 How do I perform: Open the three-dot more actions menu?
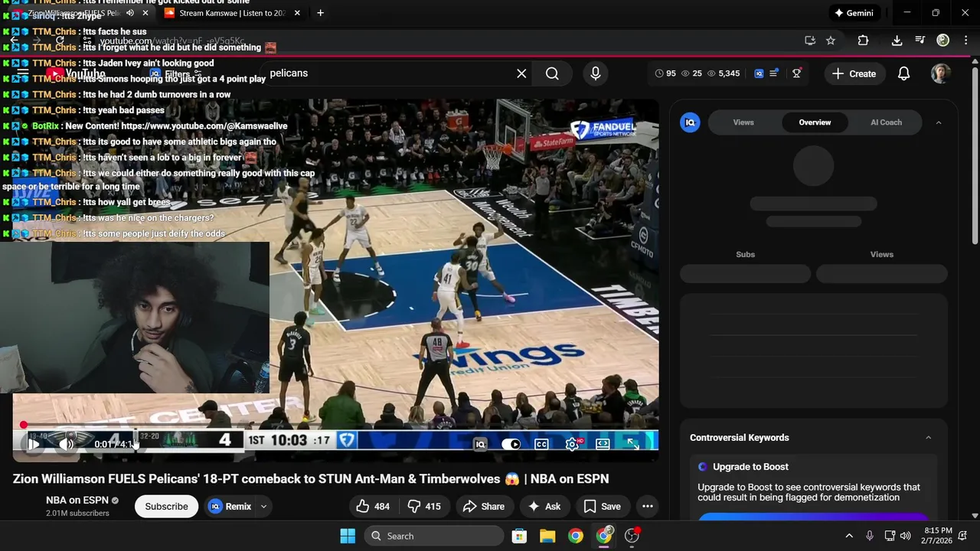pos(647,507)
